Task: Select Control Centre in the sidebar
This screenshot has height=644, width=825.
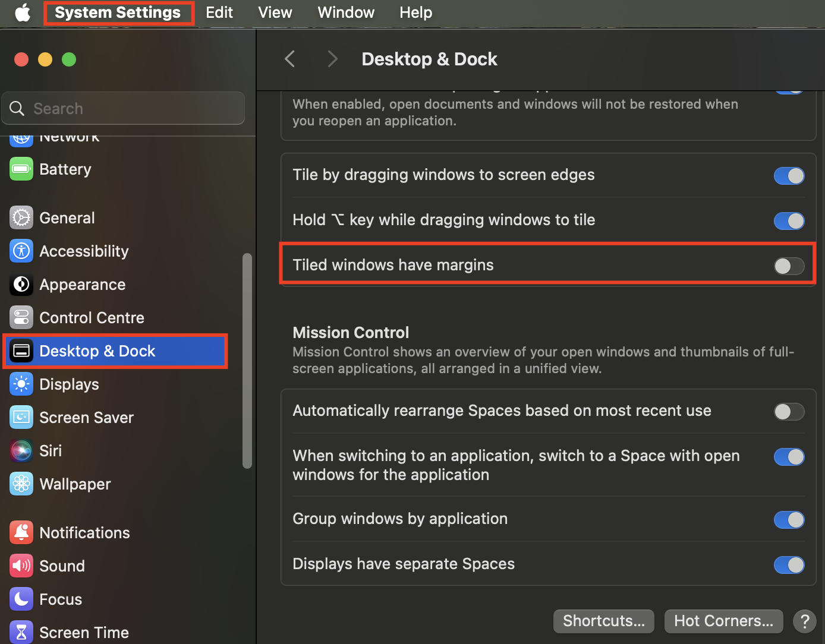Action: point(115,318)
